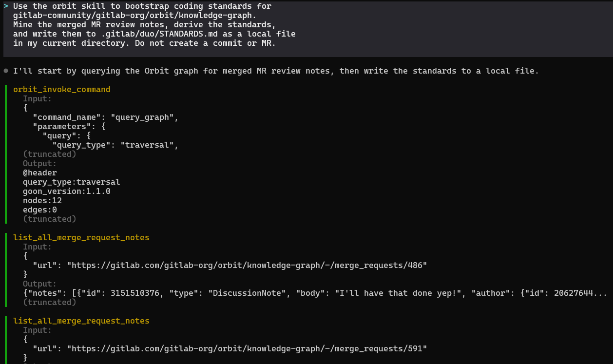The height and width of the screenshot is (364, 613).
Task: Click the prompt arrow at input start
Action: coord(6,6)
